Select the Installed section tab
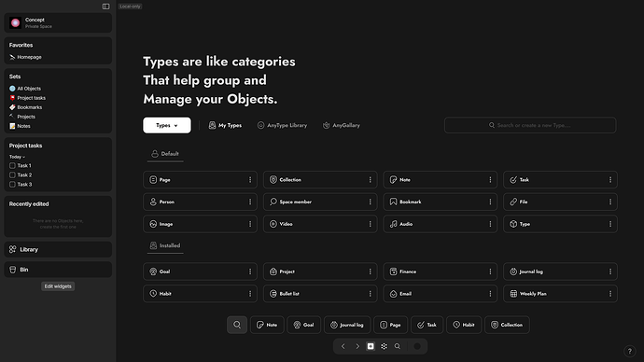Image resolution: width=644 pixels, height=362 pixels. [x=165, y=246]
